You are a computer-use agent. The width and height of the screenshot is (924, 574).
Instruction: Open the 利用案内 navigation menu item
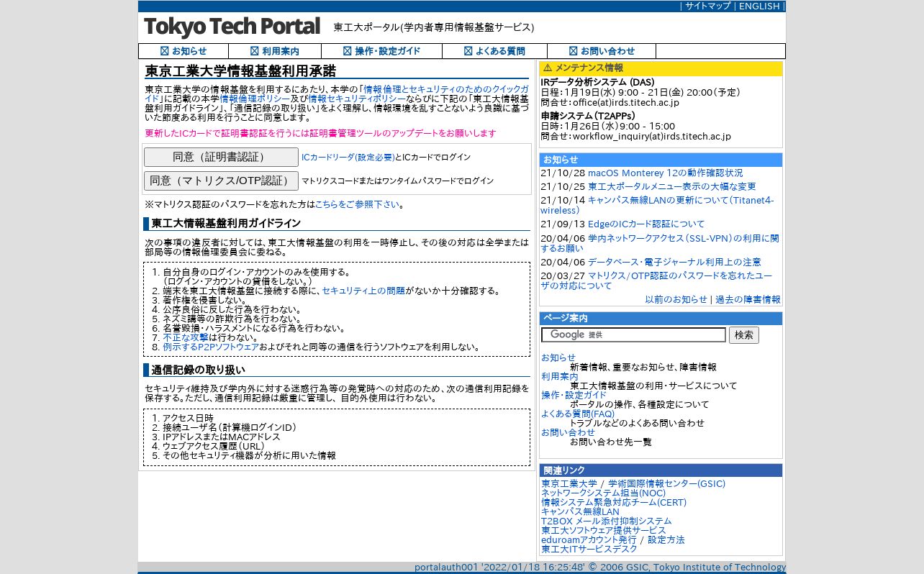click(x=275, y=51)
